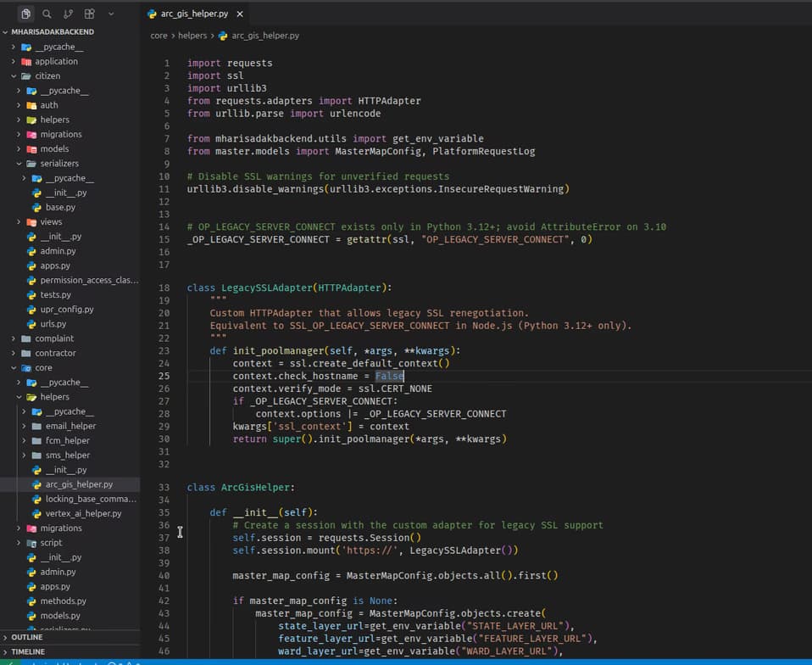
Task: Open the helpers breadcrumb above the editor
Action: click(x=192, y=36)
